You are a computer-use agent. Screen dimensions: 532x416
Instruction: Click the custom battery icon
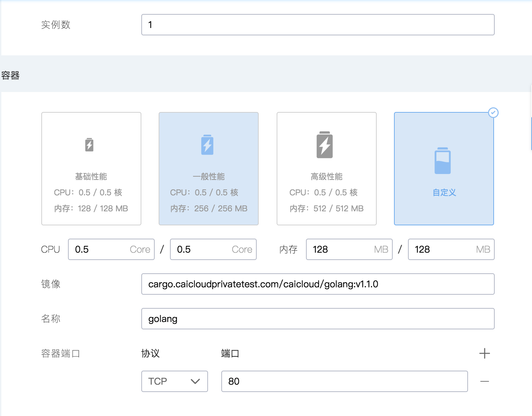pos(443,161)
